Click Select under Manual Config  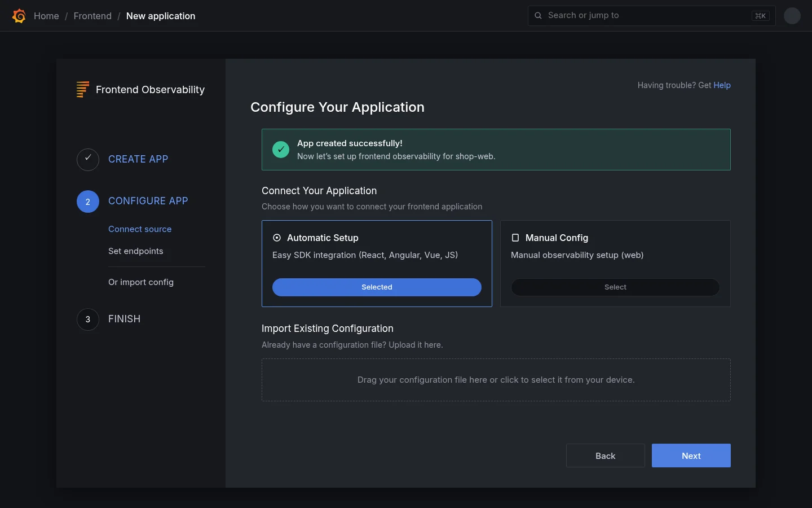tap(615, 287)
